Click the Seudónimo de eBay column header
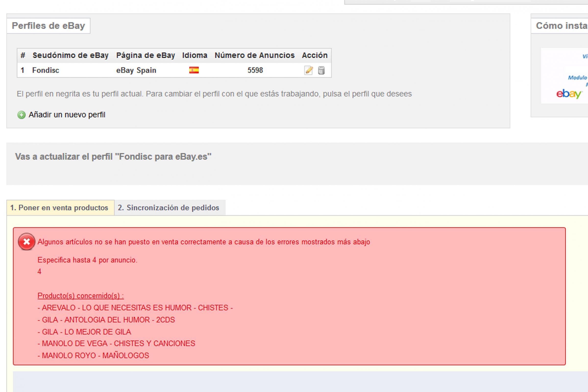 point(71,55)
